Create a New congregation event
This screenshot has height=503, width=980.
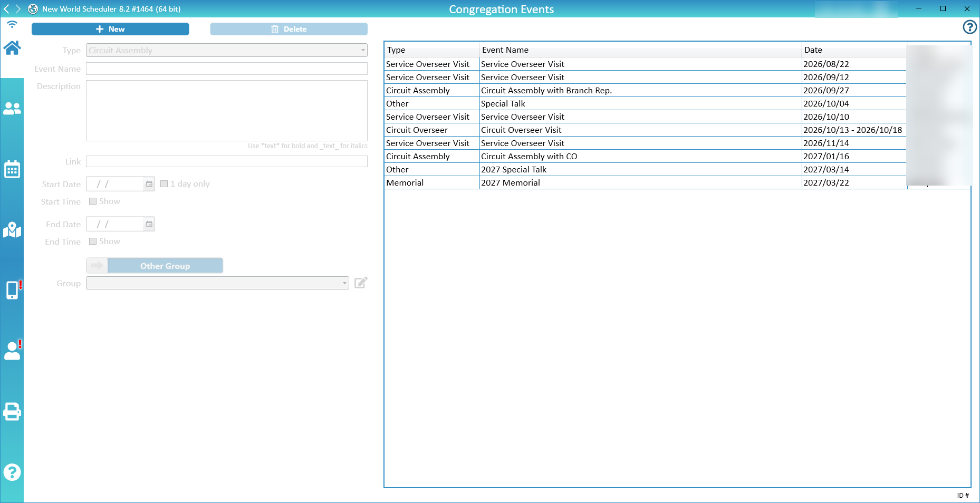110,29
